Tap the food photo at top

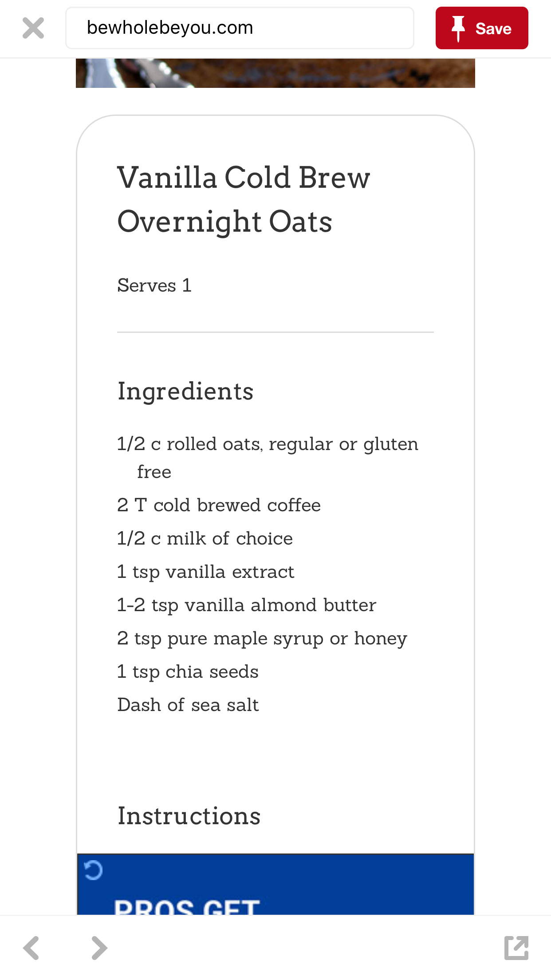(275, 73)
